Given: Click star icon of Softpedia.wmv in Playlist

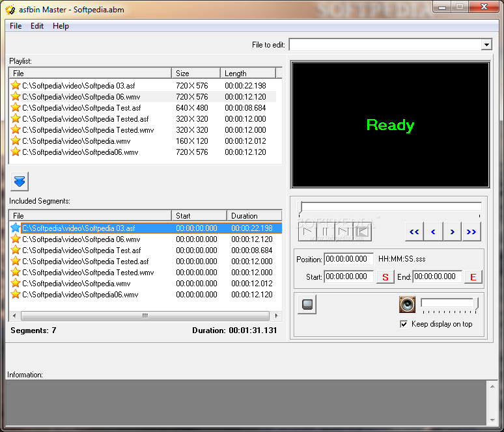Looking at the screenshot, I should [16, 141].
